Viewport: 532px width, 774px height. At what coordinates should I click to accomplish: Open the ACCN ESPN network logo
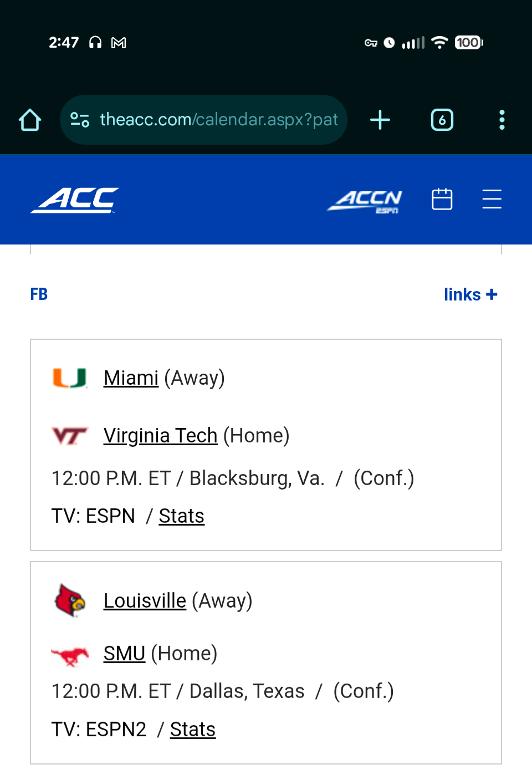(x=365, y=201)
